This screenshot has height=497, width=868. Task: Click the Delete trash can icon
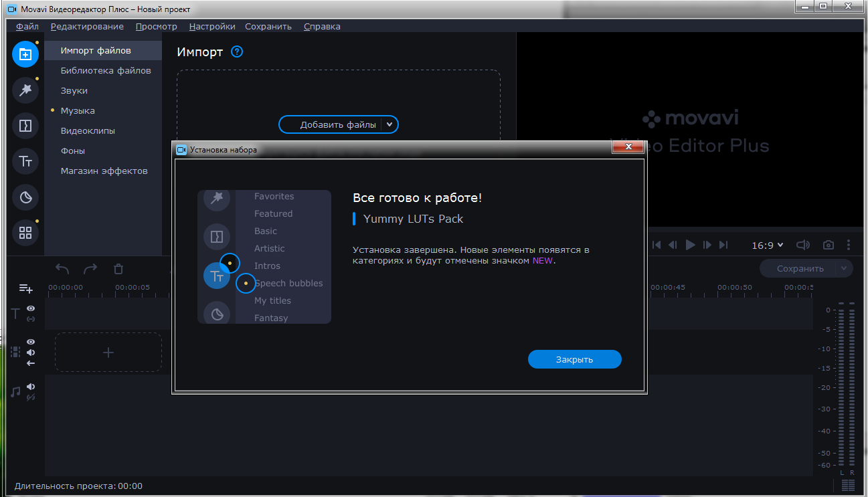point(118,269)
